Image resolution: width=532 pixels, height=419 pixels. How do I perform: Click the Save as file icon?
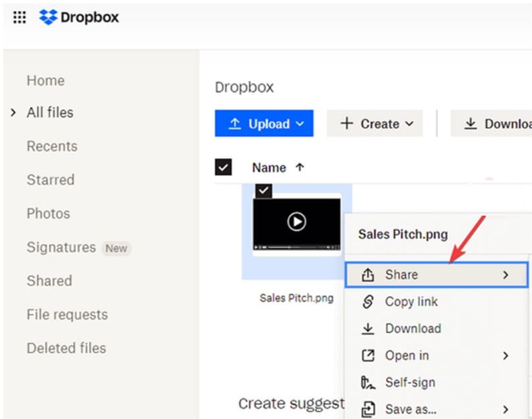[367, 409]
